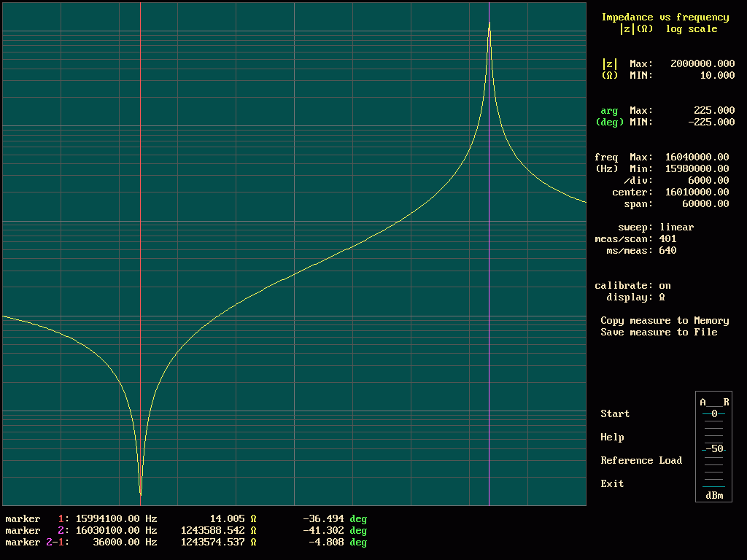The width and height of the screenshot is (747, 560).
Task: Click the -50 dBm level mark
Action: (713, 448)
